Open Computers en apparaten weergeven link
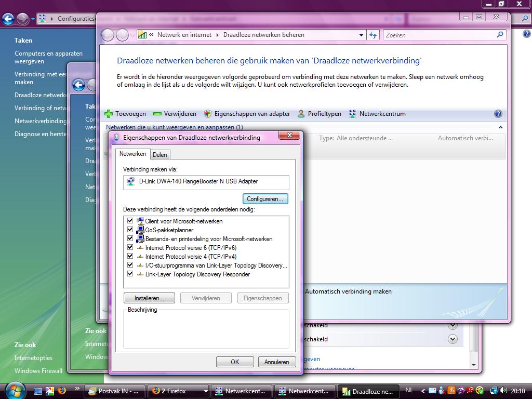The width and height of the screenshot is (532, 399). 48,57
